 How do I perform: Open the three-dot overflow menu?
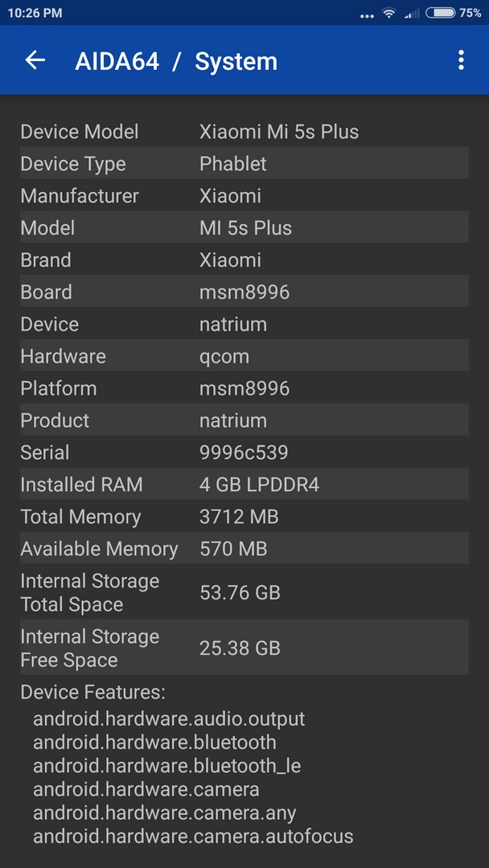click(461, 59)
